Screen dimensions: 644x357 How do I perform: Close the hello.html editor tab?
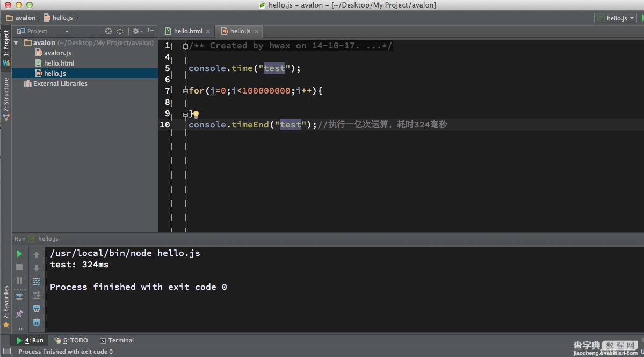pos(208,31)
